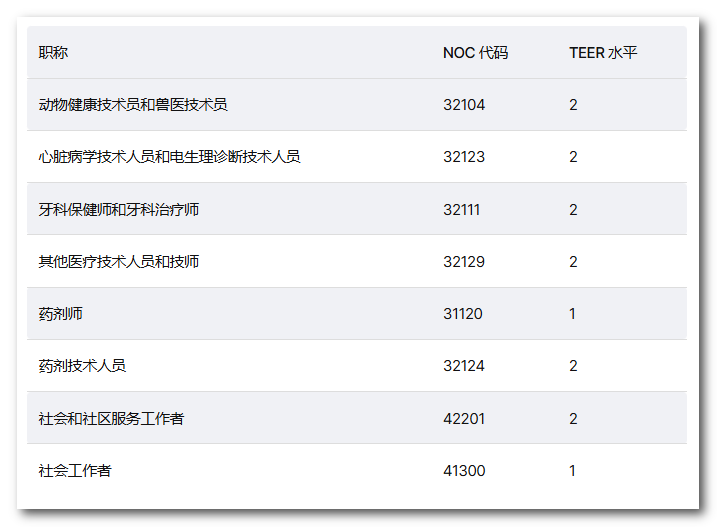Select the 药剂技术人员 job title
The height and width of the screenshot is (527, 717).
point(82,366)
